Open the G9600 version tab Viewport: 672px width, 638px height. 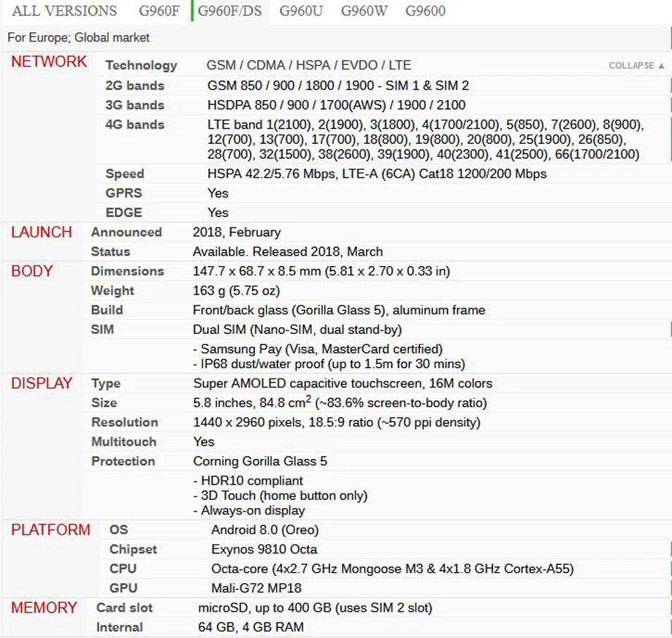pyautogui.click(x=425, y=11)
